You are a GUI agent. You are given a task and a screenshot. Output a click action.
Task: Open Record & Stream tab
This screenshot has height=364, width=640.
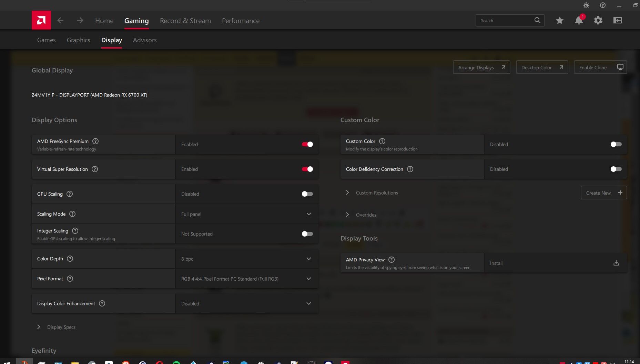[x=185, y=21]
